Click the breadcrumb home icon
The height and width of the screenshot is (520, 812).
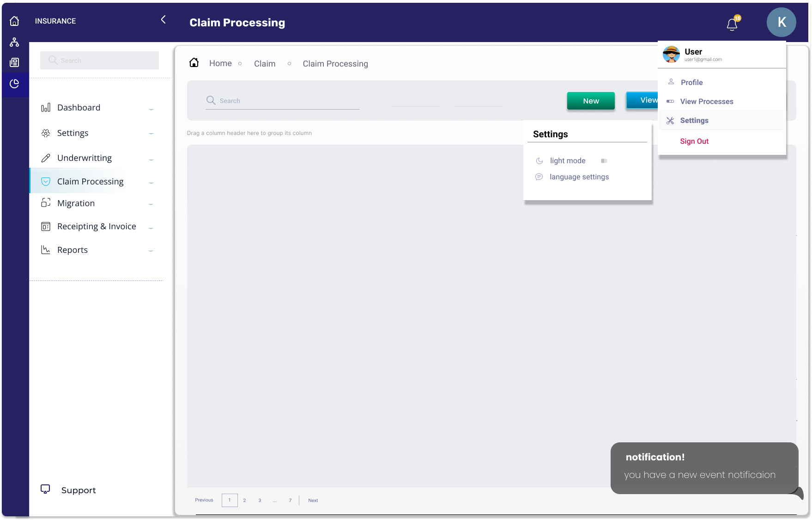(x=194, y=63)
